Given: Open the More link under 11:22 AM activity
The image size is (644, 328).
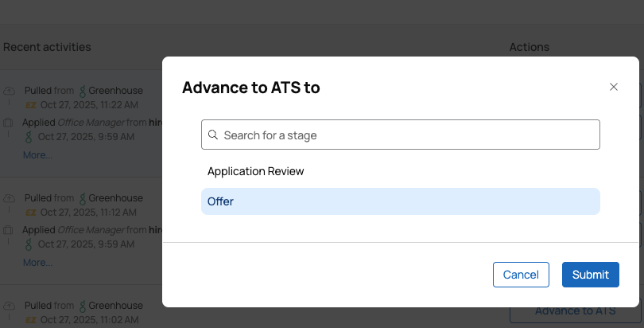Looking at the screenshot, I should tap(38, 155).
